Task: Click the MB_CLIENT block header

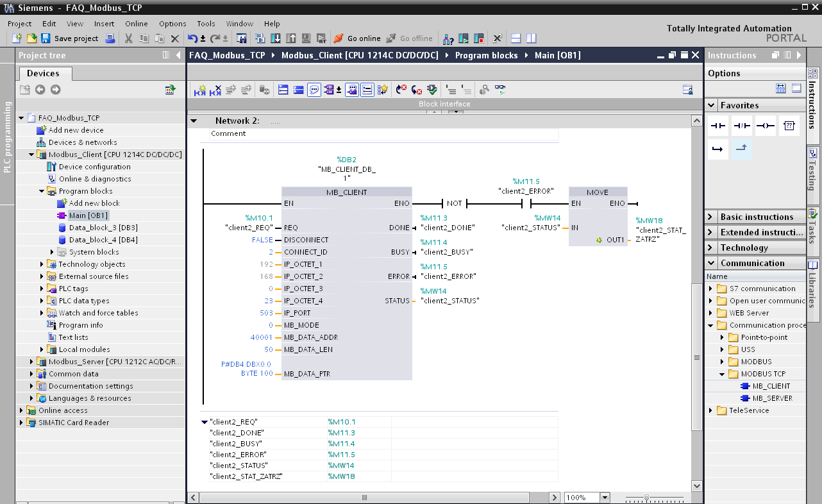Action: (347, 192)
